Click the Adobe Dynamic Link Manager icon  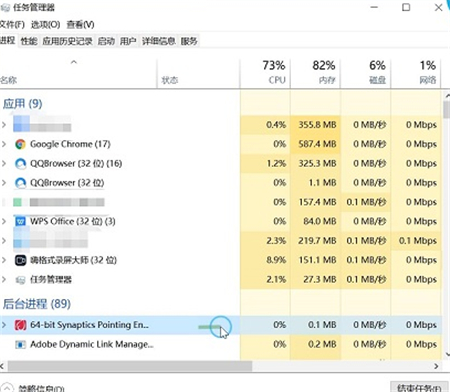pyautogui.click(x=20, y=344)
